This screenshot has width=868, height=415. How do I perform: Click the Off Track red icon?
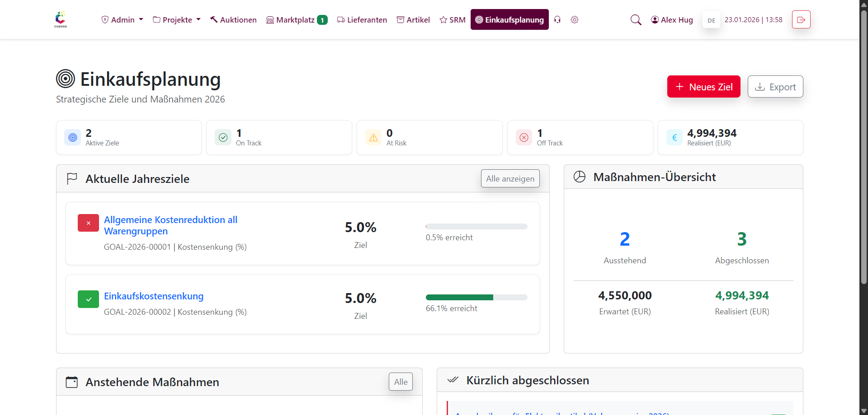click(x=524, y=137)
